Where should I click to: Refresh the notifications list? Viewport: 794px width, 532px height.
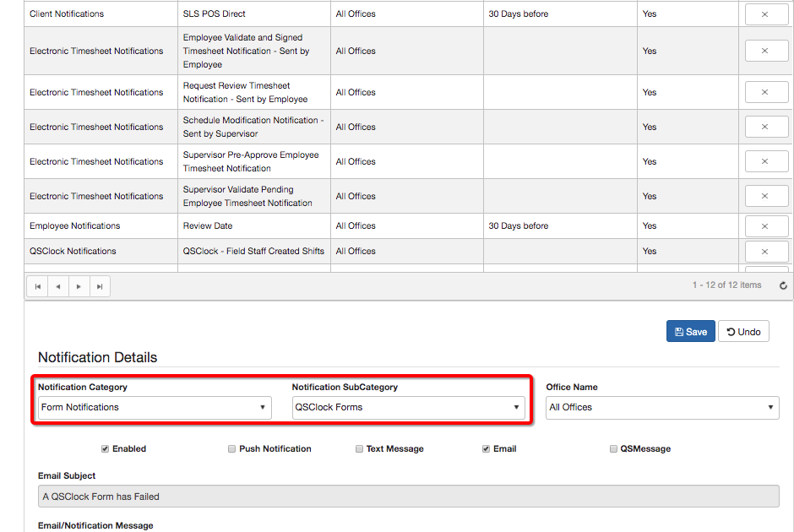(x=783, y=285)
